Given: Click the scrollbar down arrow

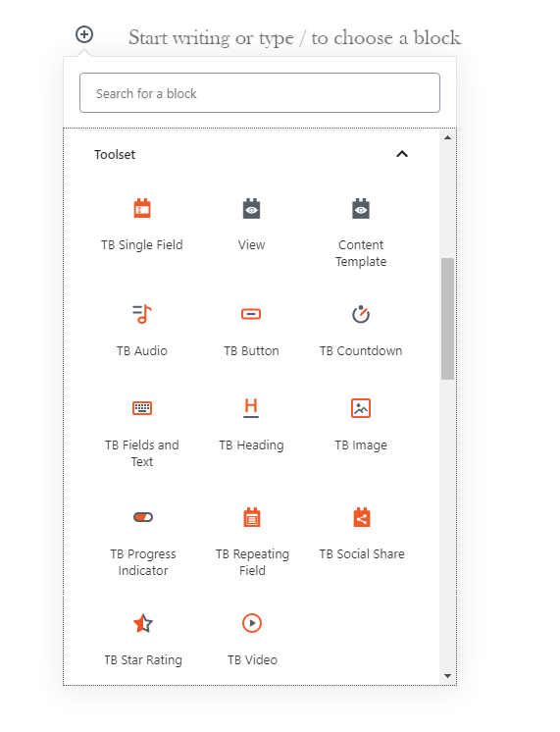Looking at the screenshot, I should [x=447, y=675].
